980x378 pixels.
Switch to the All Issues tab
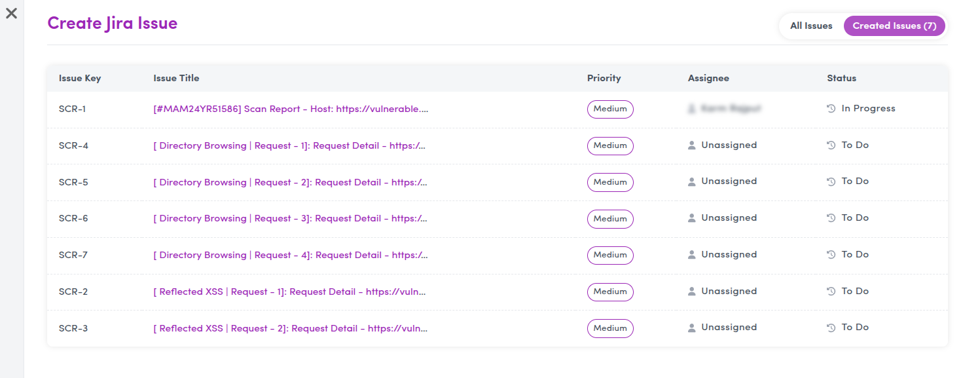(811, 26)
